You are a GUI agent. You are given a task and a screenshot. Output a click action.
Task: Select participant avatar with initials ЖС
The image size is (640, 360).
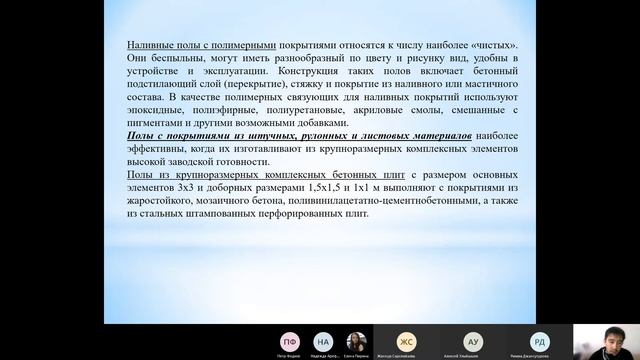tap(406, 342)
